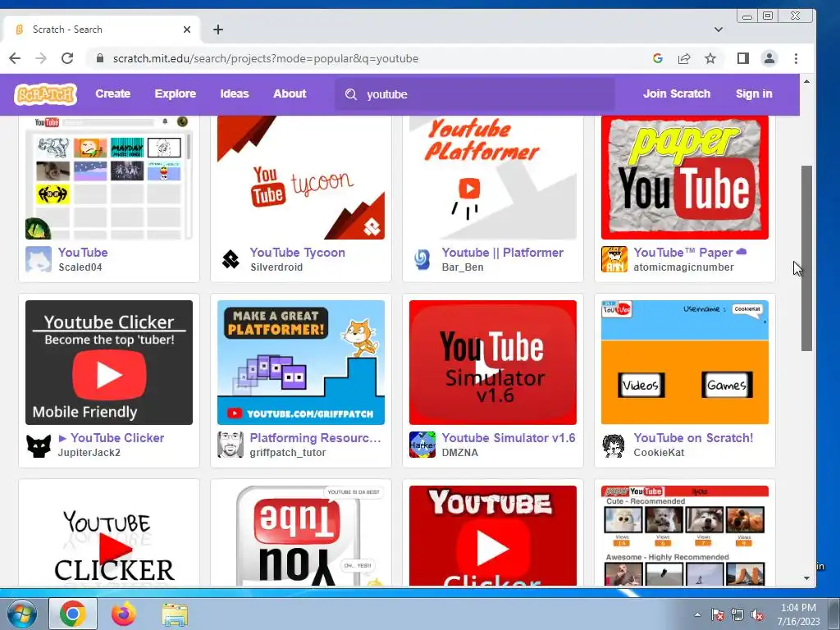Click Scaled04's user avatar
Viewport: 840px width, 630px height.
tap(39, 259)
